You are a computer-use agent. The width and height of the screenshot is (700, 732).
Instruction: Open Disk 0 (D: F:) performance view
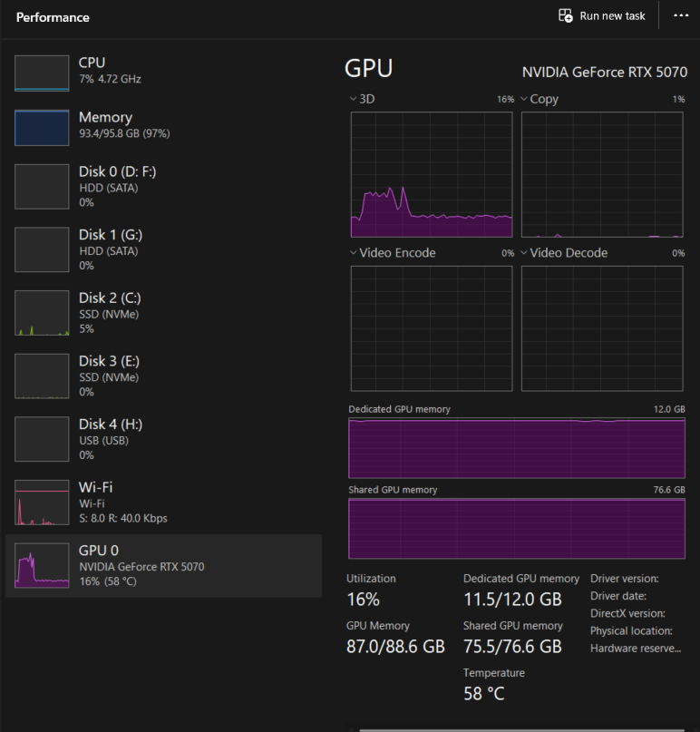point(163,186)
